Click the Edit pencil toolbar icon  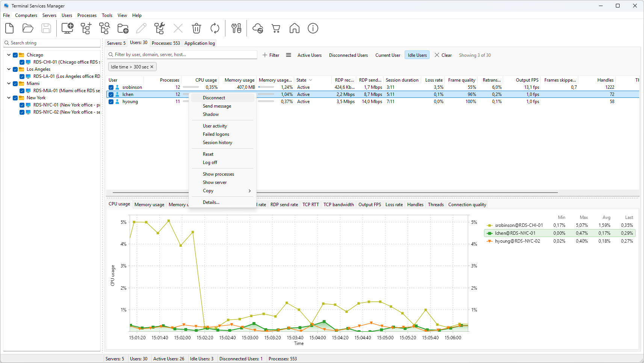(x=141, y=28)
